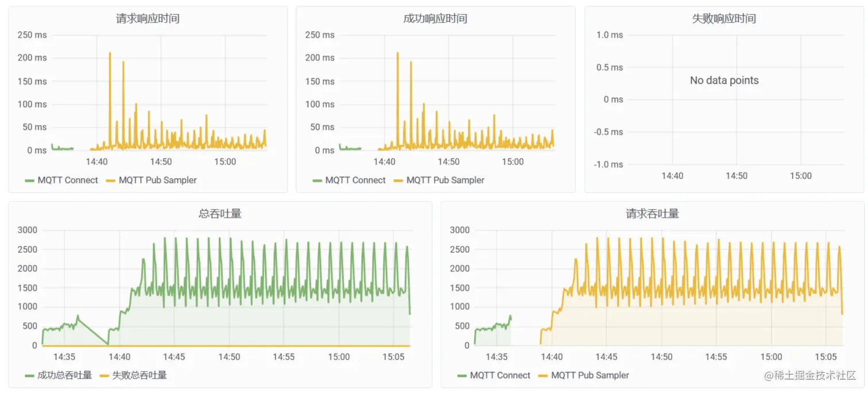
Task: Open the 请求吞吐量 panel title menu
Action: click(x=652, y=214)
